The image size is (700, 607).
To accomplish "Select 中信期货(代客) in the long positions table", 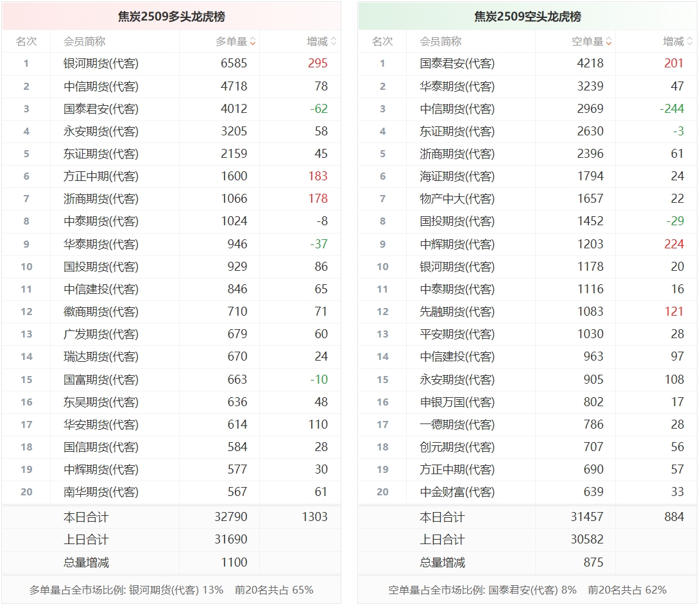I will (x=101, y=86).
